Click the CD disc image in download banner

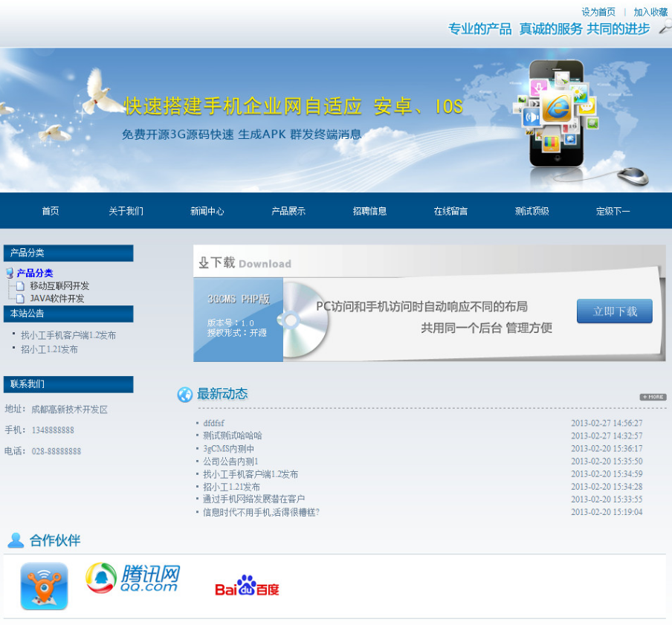pyautogui.click(x=303, y=320)
